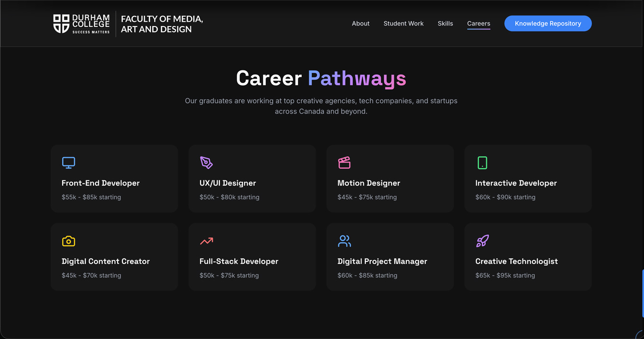
Task: Click the trending arrow icon on Full-Stack Developer card
Action: pos(206,241)
